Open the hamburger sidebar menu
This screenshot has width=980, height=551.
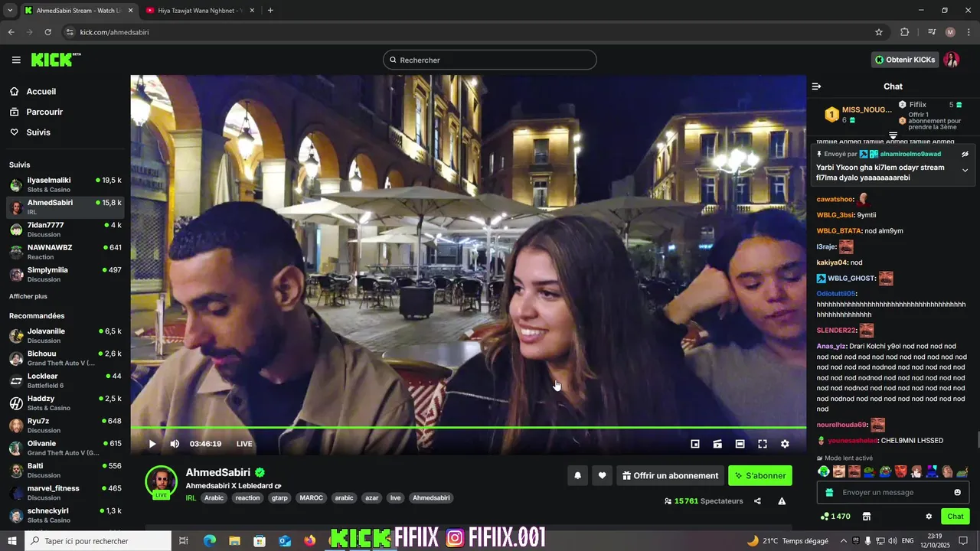tap(16, 60)
